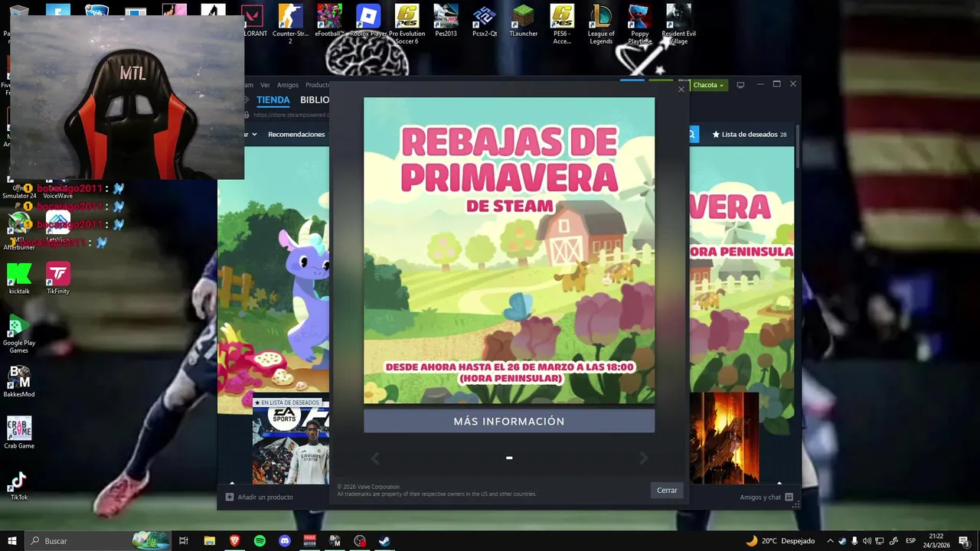Open the Pcsx2-Qt emulator shortcut

coord(485,21)
